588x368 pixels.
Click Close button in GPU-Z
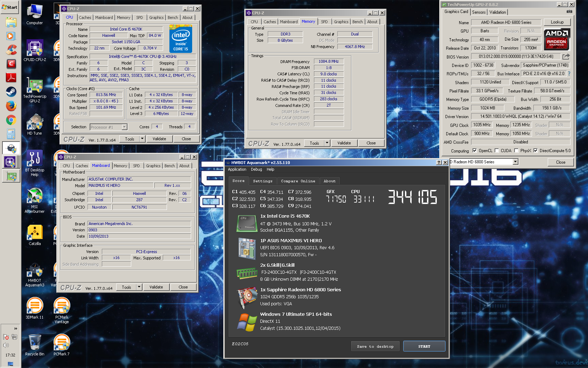pos(561,162)
